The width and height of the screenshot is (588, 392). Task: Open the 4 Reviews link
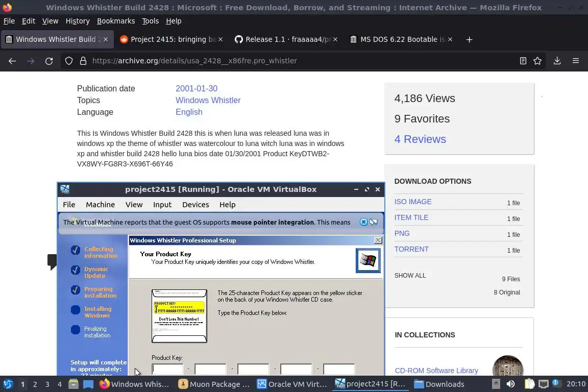coord(420,139)
